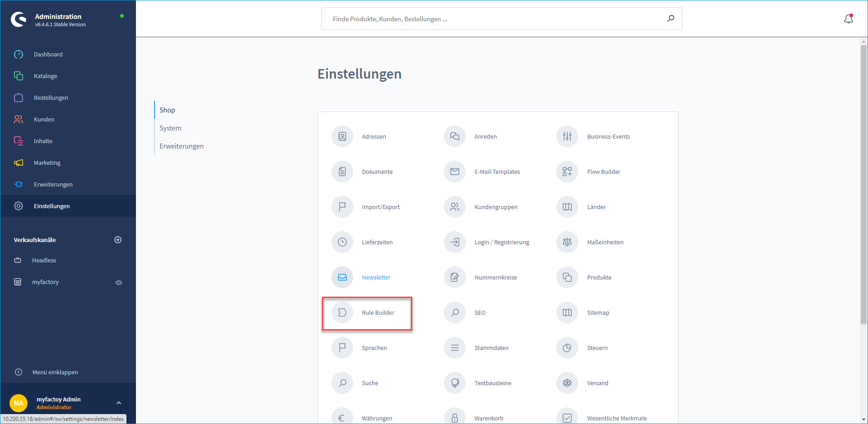868x424 pixels.
Task: Open the Import/Export flag icon
Action: coord(342,207)
